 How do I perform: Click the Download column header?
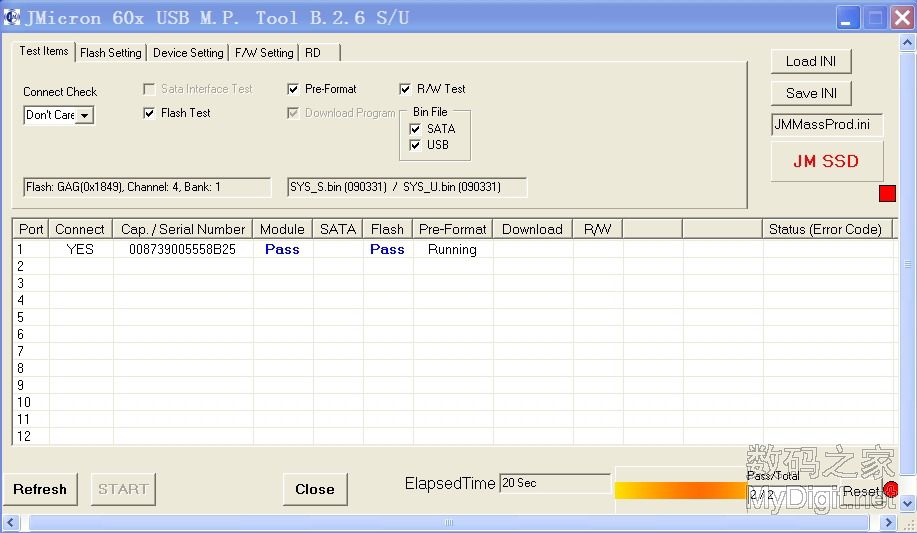pos(533,229)
